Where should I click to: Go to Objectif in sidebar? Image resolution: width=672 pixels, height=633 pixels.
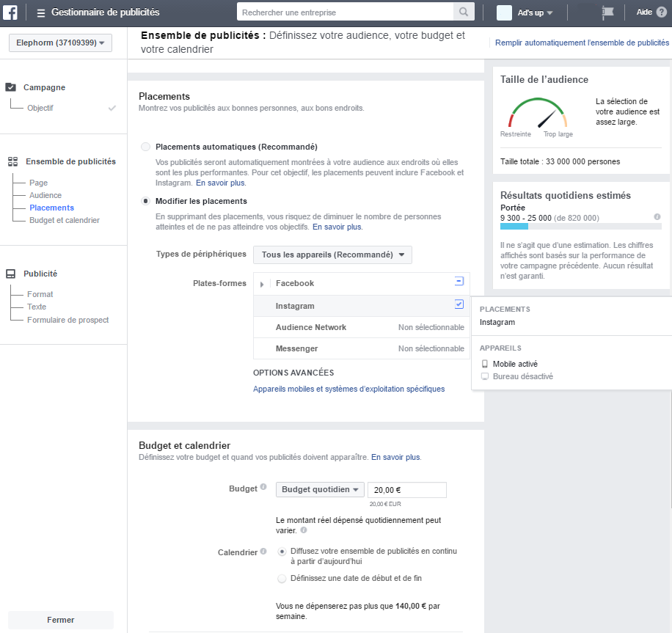[40, 108]
